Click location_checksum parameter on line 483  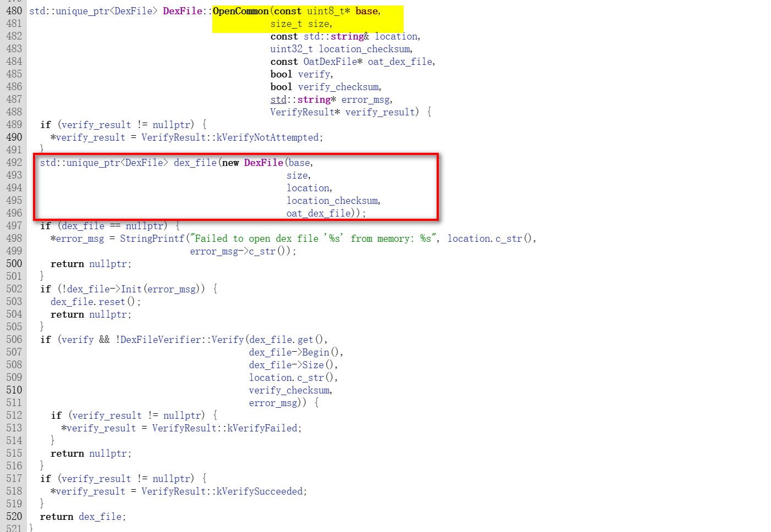(x=365, y=49)
